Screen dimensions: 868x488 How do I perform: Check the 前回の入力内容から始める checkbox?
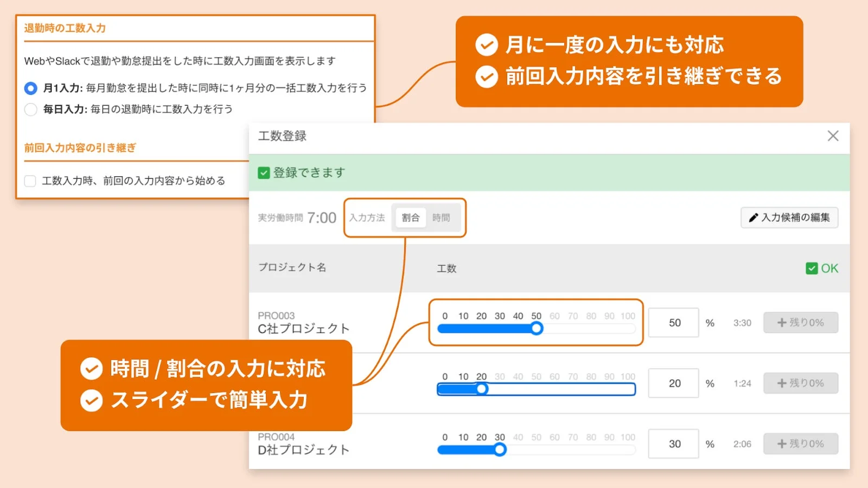30,181
